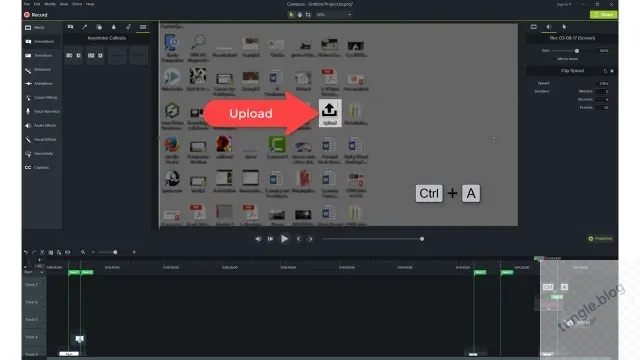This screenshot has width=640, height=360.
Task: Choose the fourth keystroke callout style thumbnail
Action: (x=139, y=56)
